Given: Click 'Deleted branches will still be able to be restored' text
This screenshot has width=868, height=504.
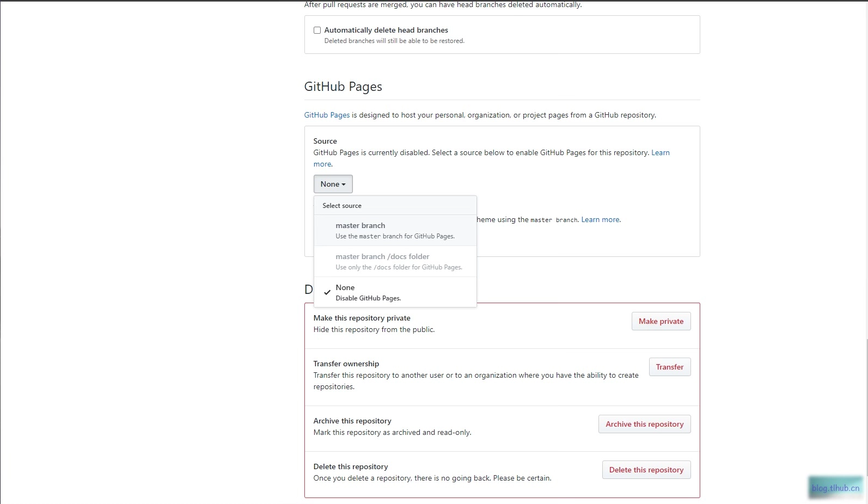Looking at the screenshot, I should 394,41.
